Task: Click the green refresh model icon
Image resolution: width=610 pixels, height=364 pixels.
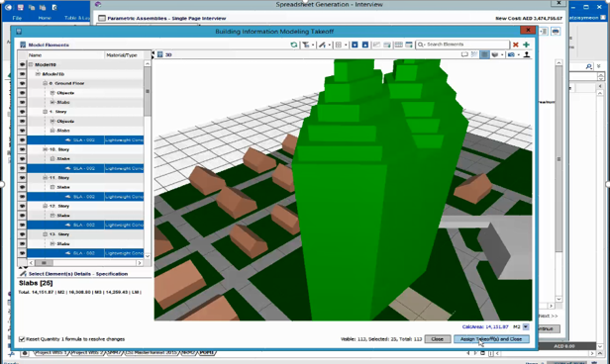Action: coord(294,45)
